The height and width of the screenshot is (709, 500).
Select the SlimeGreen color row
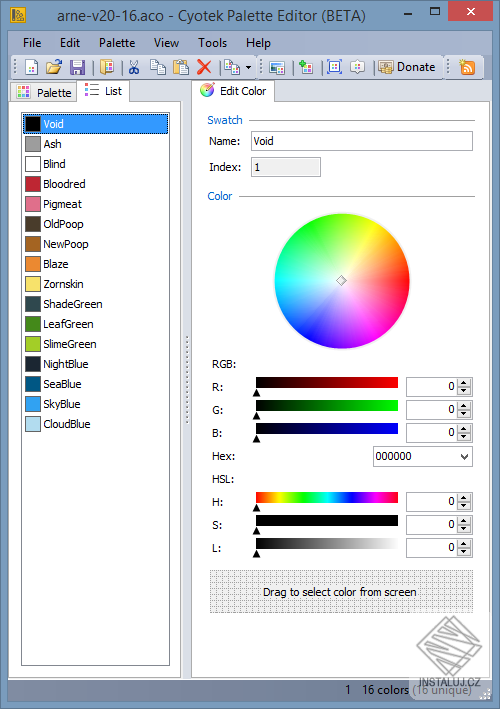point(95,344)
